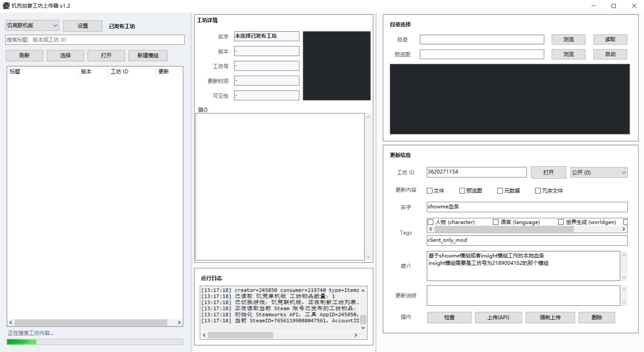Click inside the 工坊详情 简介 text area
This screenshot has height=352, width=644.
280,187
